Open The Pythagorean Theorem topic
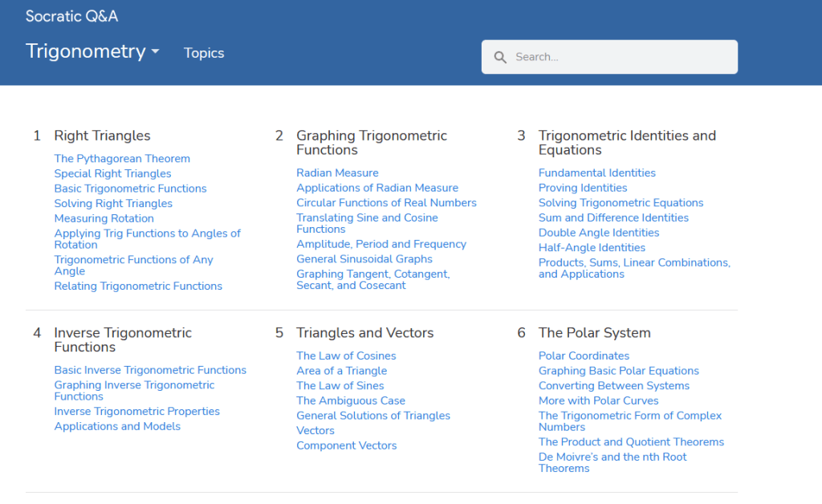This screenshot has width=822, height=504. pos(122,159)
